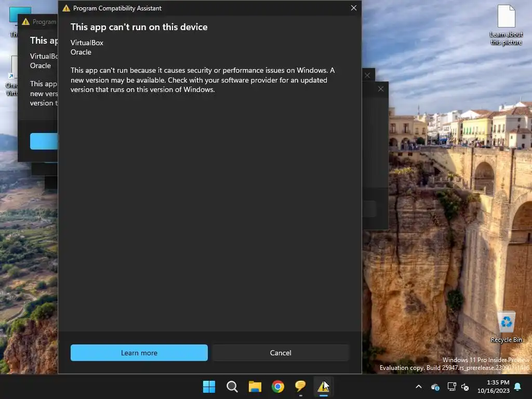Click the blue button in the background compatibility dialog
Screen dimensions: 532x399
click(44, 141)
